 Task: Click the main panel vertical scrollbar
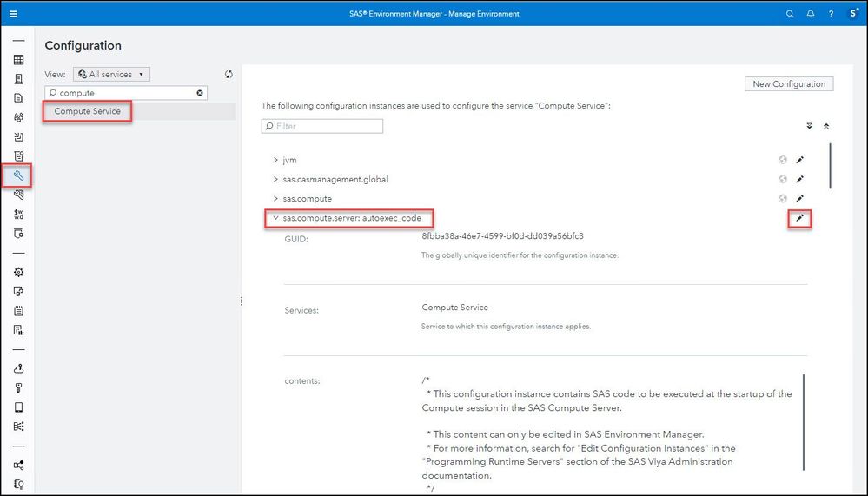coord(830,166)
